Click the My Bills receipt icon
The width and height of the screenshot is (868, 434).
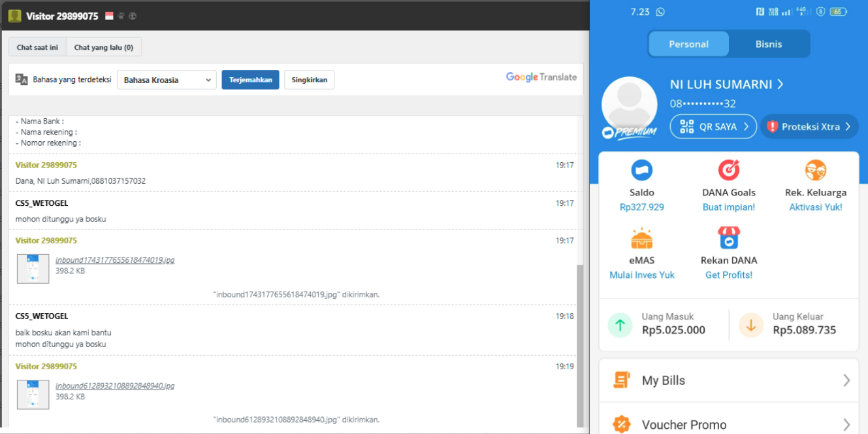coord(621,380)
